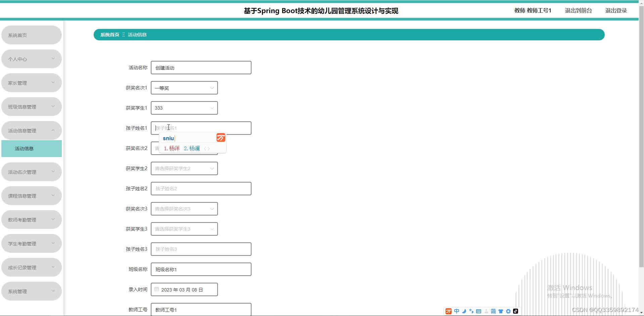Click 录入时间 date field
This screenshot has width=644, height=316.
click(184, 289)
